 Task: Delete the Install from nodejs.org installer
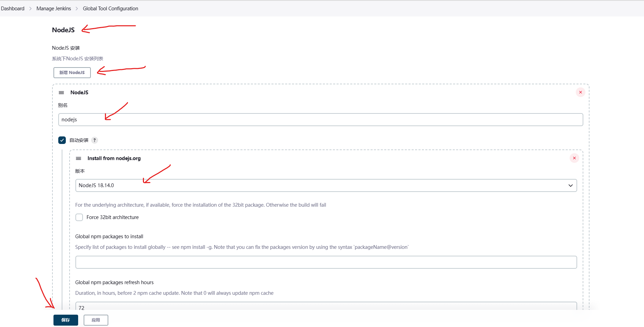point(574,158)
